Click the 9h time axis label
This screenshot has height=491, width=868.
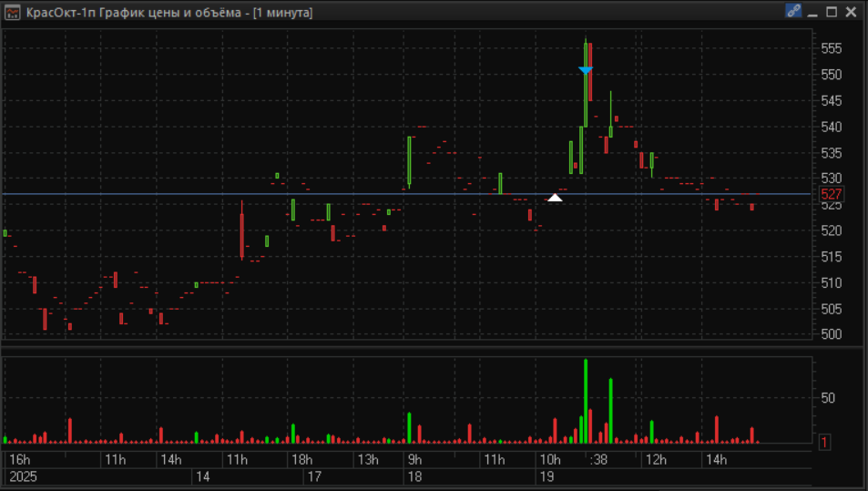pos(414,460)
